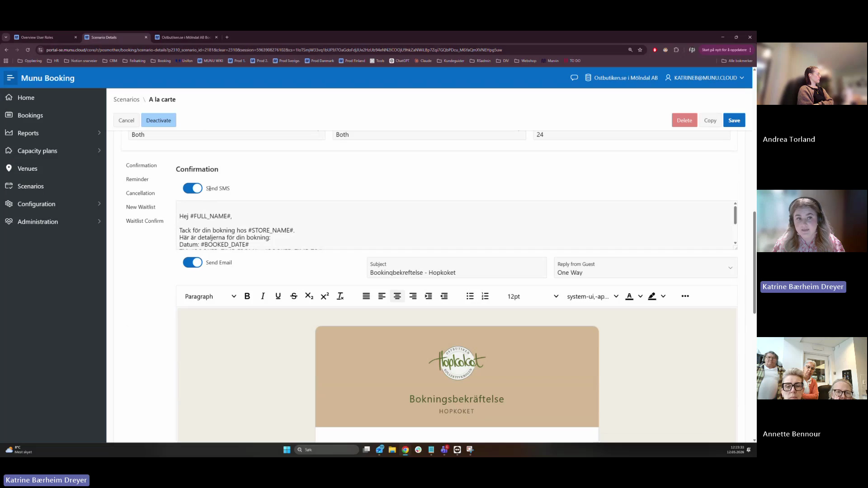Open the system-ui font family dropdown

coord(593,296)
